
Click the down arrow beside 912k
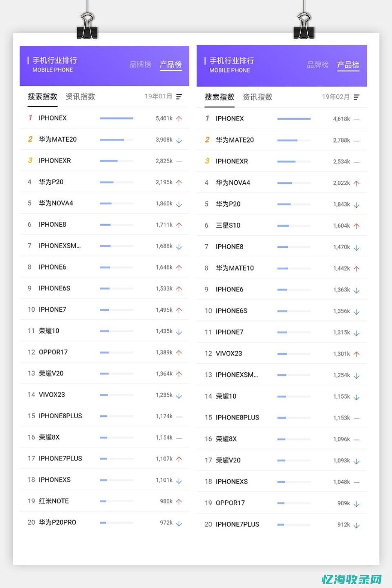(356, 525)
